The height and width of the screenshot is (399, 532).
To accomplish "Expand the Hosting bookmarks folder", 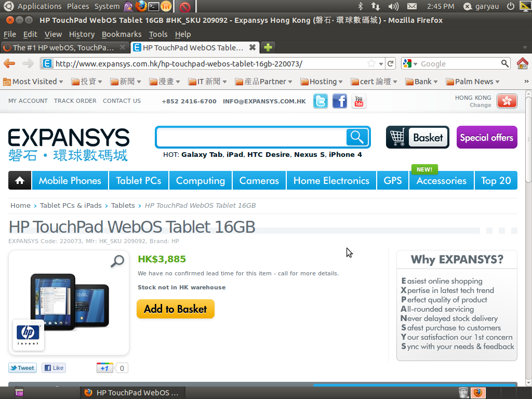I will (x=322, y=82).
